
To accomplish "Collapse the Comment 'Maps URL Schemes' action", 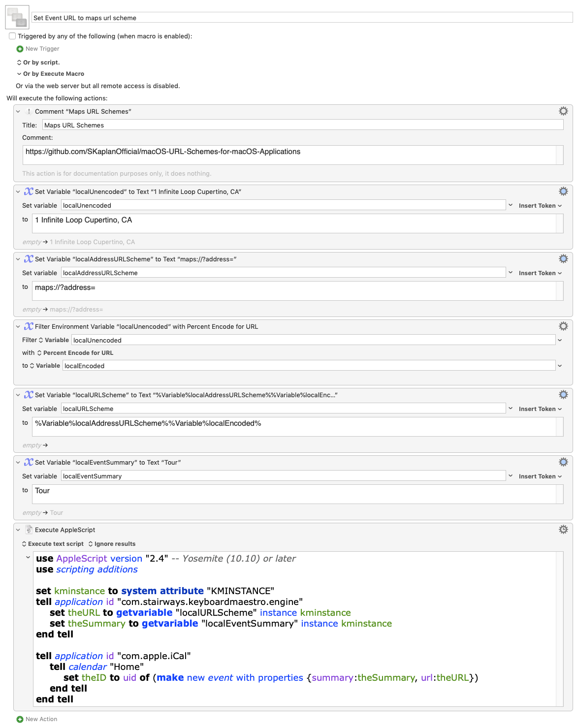I will [x=18, y=112].
